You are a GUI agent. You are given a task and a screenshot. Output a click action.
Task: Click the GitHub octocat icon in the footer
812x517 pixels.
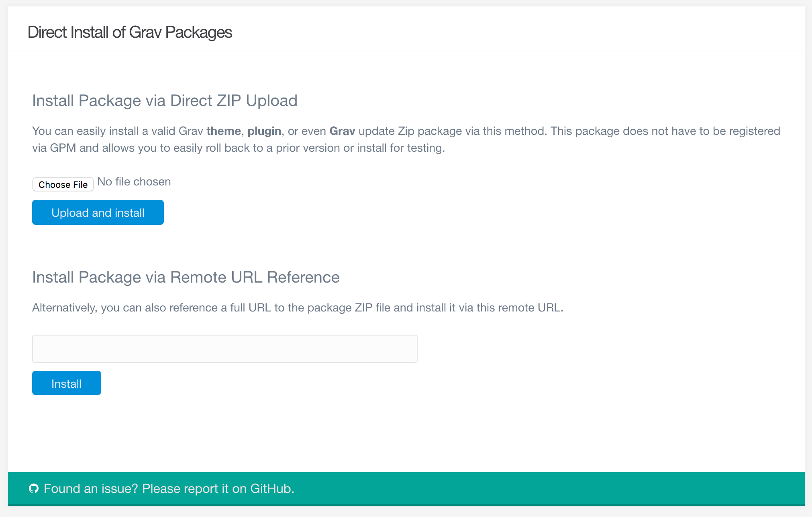click(34, 489)
